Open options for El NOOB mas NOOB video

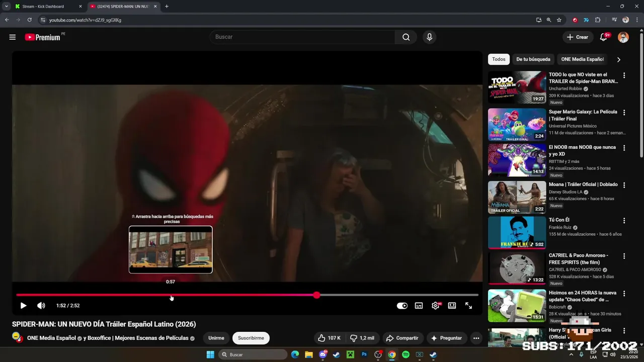point(624,148)
